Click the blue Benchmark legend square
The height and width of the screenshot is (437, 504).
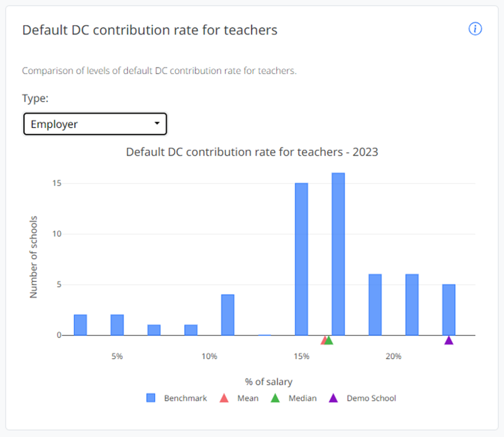click(151, 398)
